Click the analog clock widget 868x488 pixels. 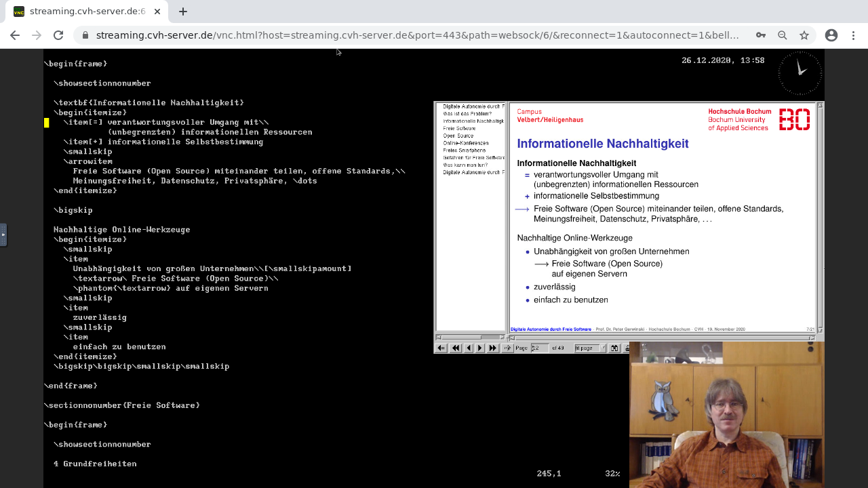[800, 73]
